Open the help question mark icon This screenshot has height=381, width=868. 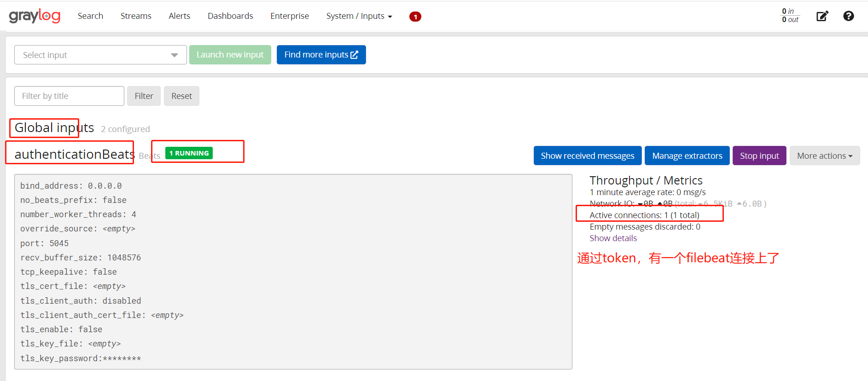pyautogui.click(x=848, y=16)
